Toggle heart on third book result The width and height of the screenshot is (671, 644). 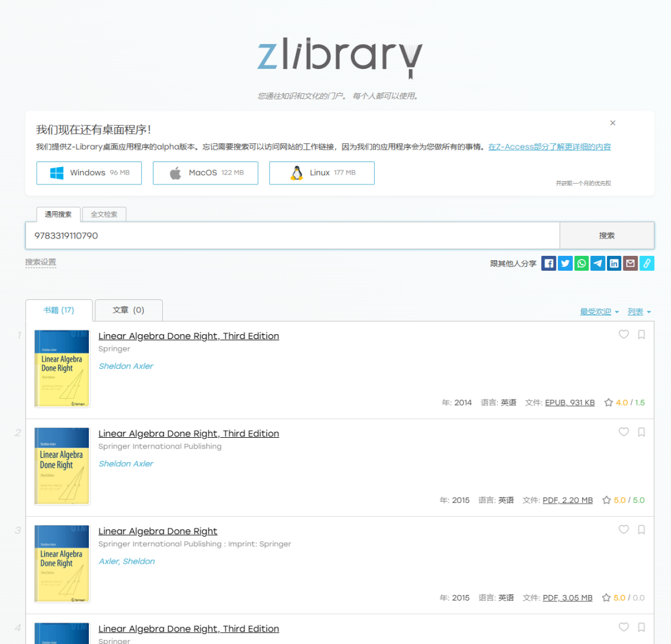coord(624,530)
